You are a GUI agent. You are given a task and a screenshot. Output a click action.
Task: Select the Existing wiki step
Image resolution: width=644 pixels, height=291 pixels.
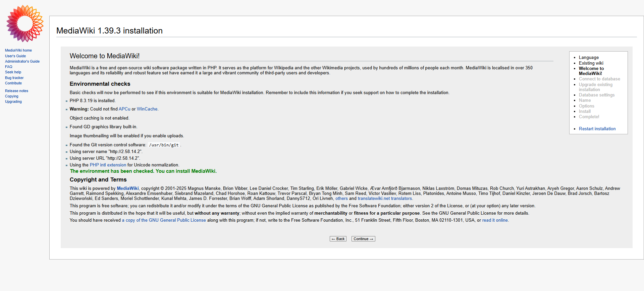coord(591,63)
